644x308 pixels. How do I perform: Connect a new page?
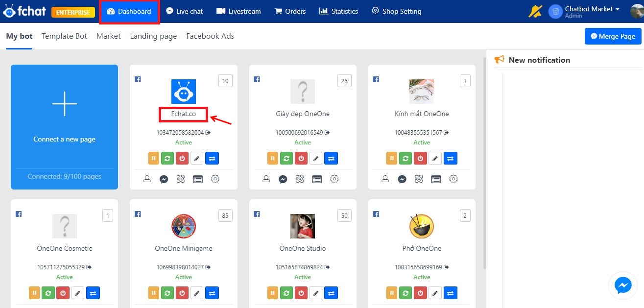tap(64, 127)
